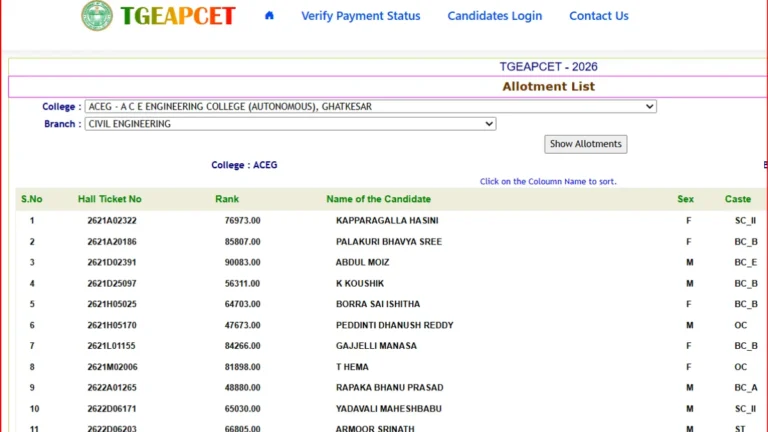
Task: Click candidate name K KOUSHIK
Action: point(360,283)
